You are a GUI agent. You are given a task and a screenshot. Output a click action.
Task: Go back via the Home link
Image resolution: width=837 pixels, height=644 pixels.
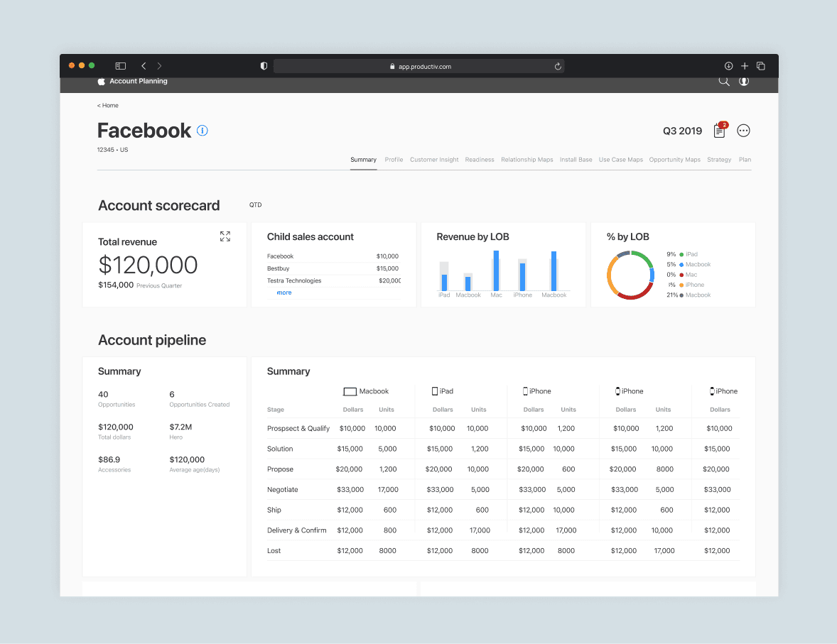[x=108, y=106]
